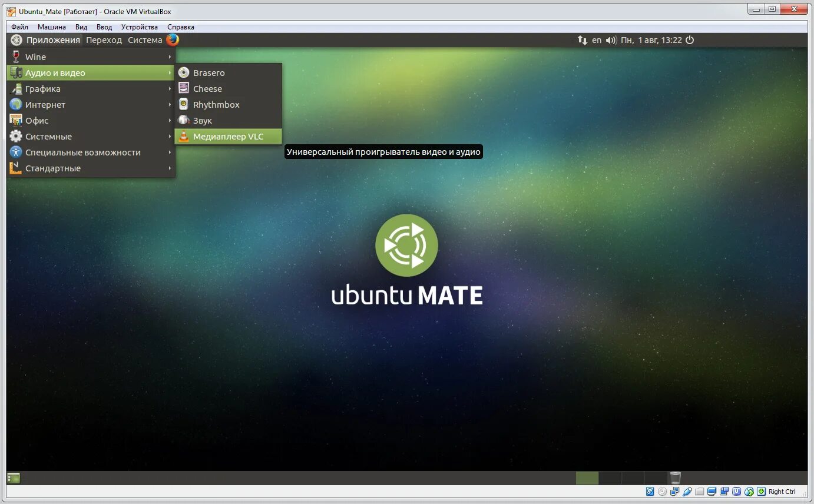The height and width of the screenshot is (504, 814).
Task: Open VirtualBox Справка menu
Action: click(x=181, y=27)
